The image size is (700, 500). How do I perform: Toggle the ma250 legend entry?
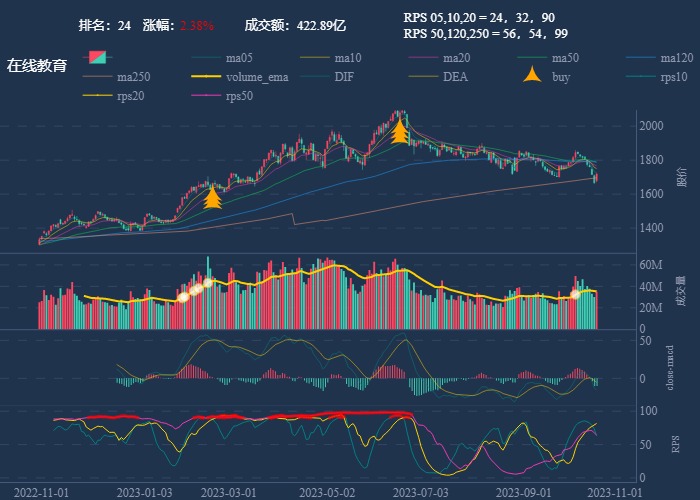(x=138, y=77)
